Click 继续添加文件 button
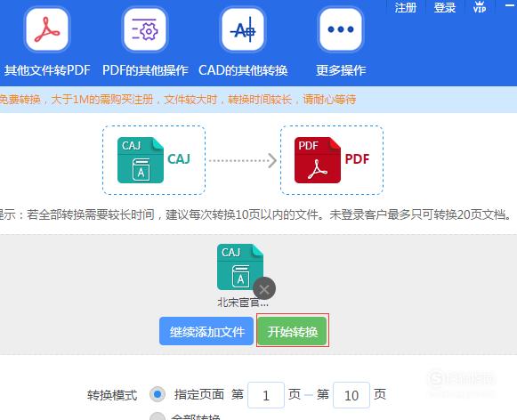This screenshot has width=517, height=420. click(x=206, y=331)
